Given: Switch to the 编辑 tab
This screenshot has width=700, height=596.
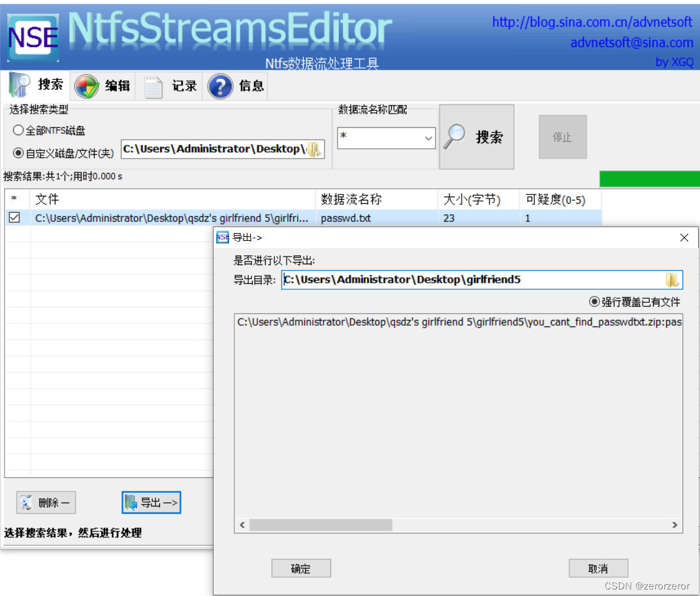Looking at the screenshot, I should tap(103, 86).
